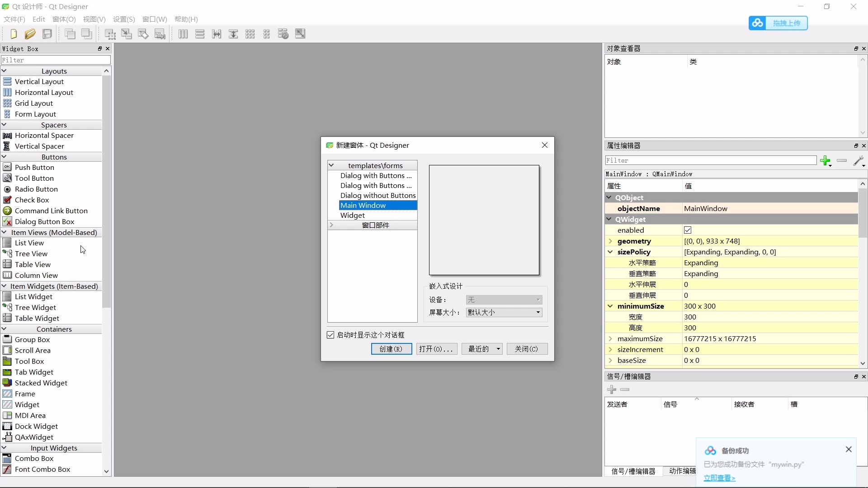Collapse the templates\forms tree node
The image size is (868, 488).
[332, 165]
